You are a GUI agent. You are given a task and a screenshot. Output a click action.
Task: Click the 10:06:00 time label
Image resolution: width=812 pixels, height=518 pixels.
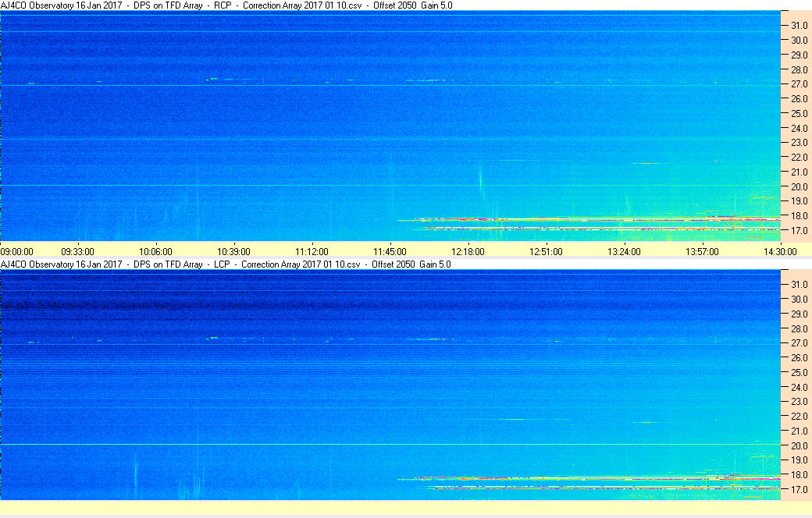pyautogui.click(x=155, y=251)
